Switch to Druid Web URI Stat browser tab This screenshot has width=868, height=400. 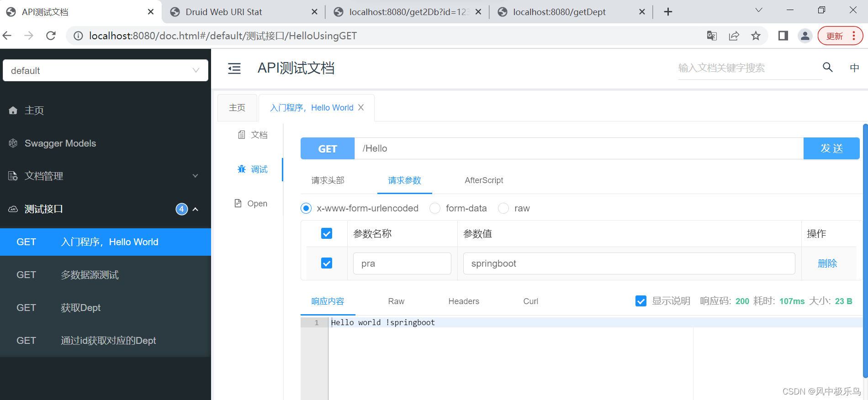point(243,12)
